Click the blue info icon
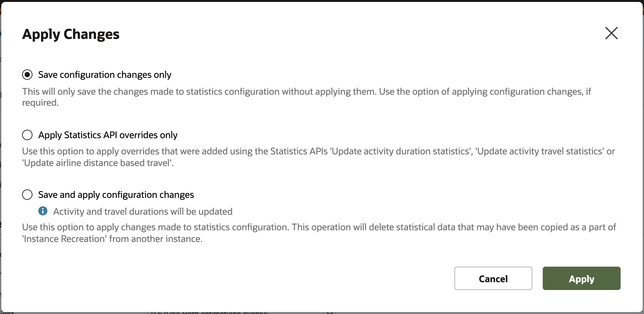Image resolution: width=644 pixels, height=314 pixels. [x=43, y=211]
